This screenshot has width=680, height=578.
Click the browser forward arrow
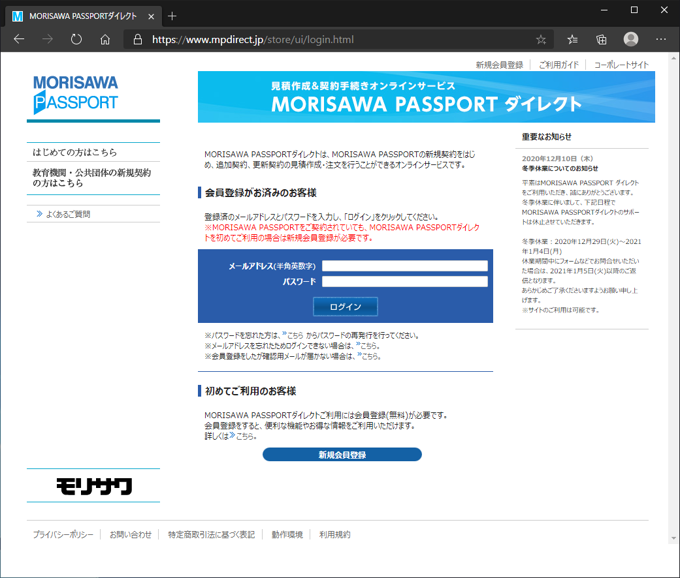[x=47, y=39]
